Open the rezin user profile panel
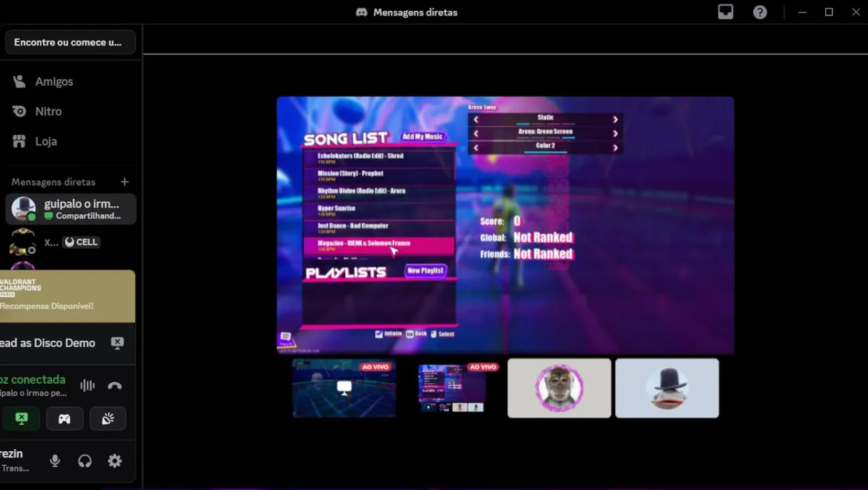The height and width of the screenshot is (490, 868). coord(20,461)
